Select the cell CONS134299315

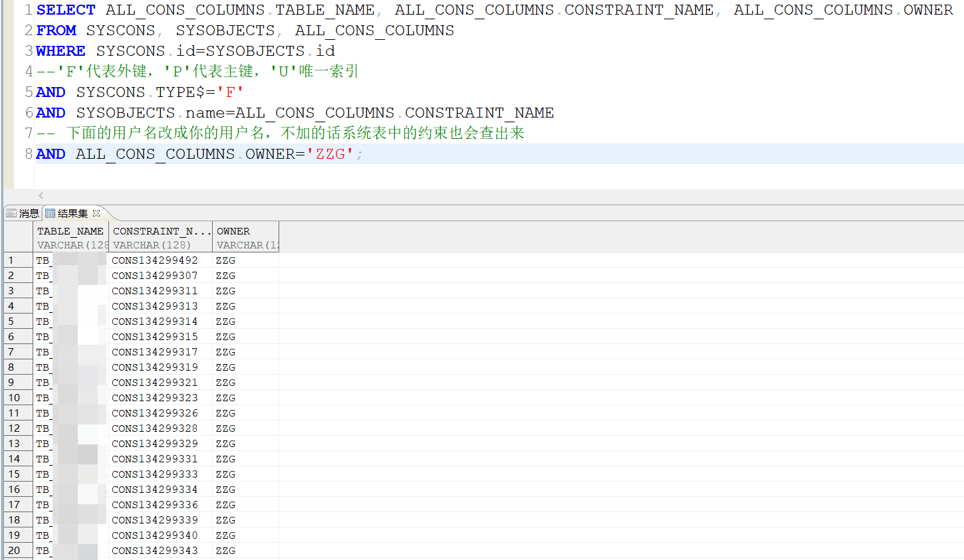click(160, 337)
